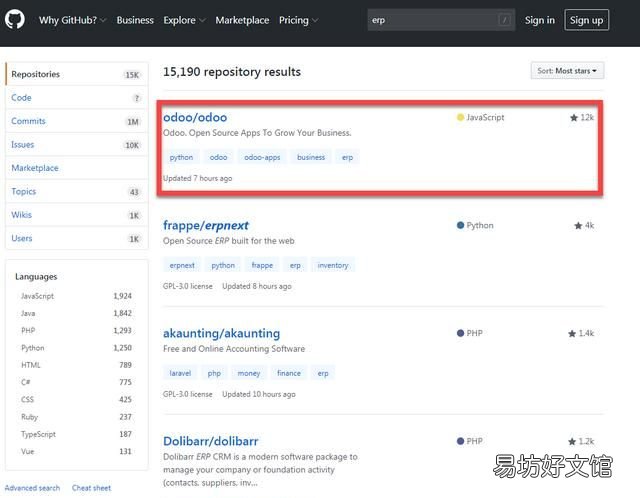Click the erp tag under akaunting/akaunting
The image size is (640, 498).
pos(323,373)
